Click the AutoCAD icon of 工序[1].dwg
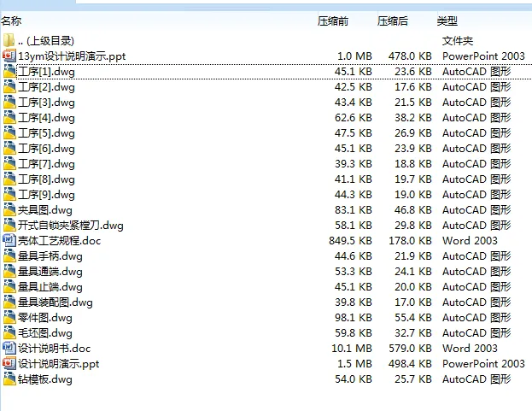This screenshot has height=411, width=532. point(9,71)
